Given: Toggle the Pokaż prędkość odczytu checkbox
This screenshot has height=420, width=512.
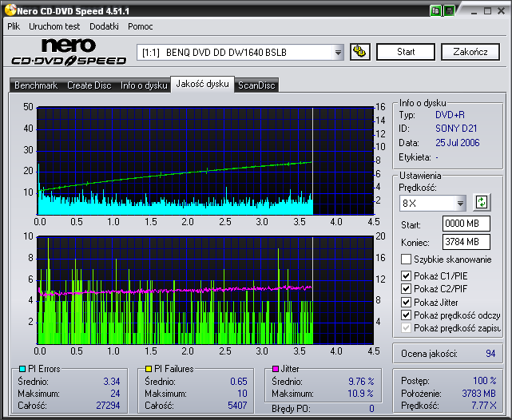Looking at the screenshot, I should pos(406,315).
